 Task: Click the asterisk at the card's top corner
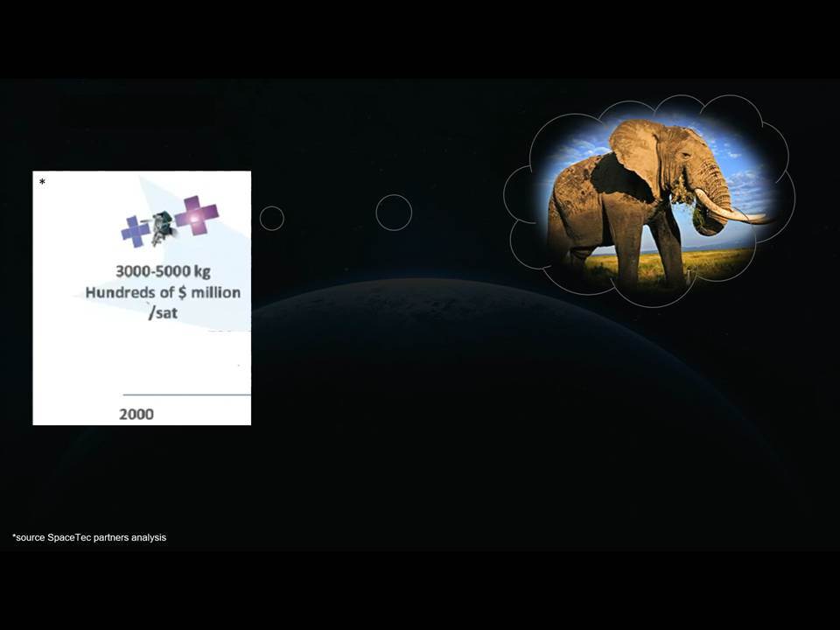coord(42,182)
